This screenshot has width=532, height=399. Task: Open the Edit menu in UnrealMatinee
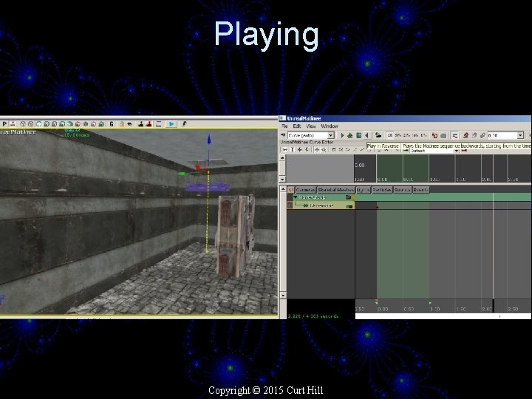pyautogui.click(x=297, y=126)
